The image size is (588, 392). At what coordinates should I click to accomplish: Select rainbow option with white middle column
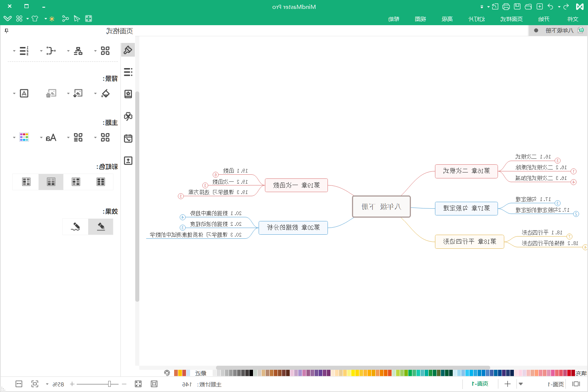(76, 182)
